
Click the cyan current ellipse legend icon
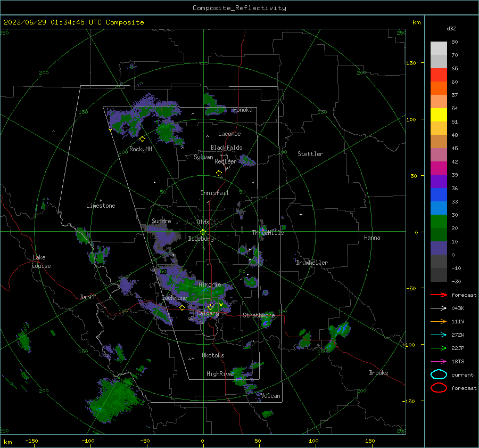coord(439,374)
